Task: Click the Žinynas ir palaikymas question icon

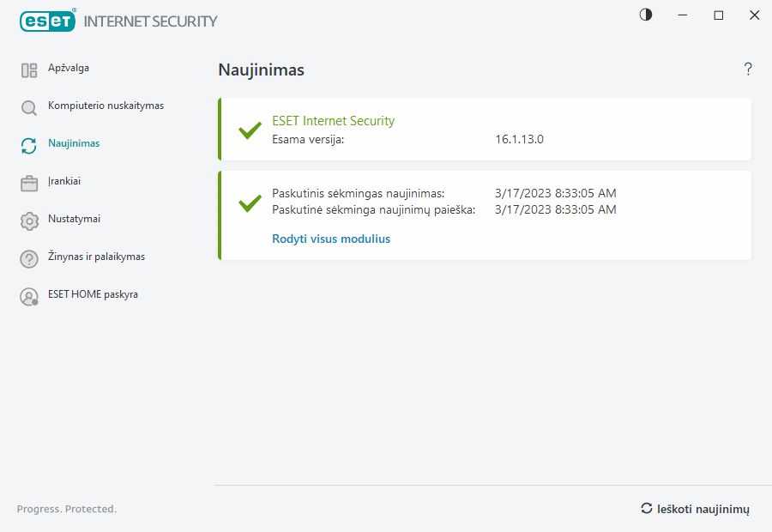Action: (x=29, y=258)
